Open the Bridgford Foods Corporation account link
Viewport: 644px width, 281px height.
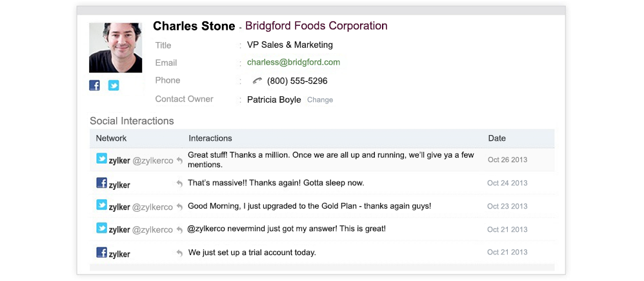316,26
